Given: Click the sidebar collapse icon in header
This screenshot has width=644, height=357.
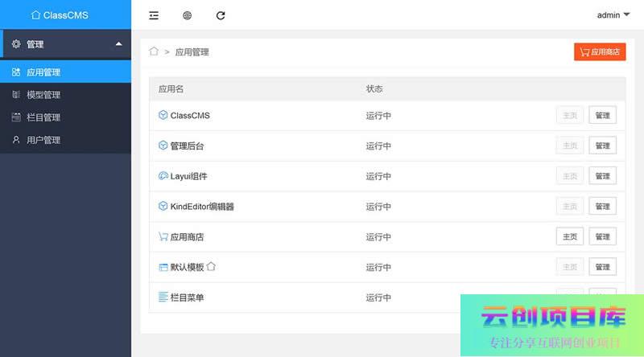Looking at the screenshot, I should [x=154, y=15].
